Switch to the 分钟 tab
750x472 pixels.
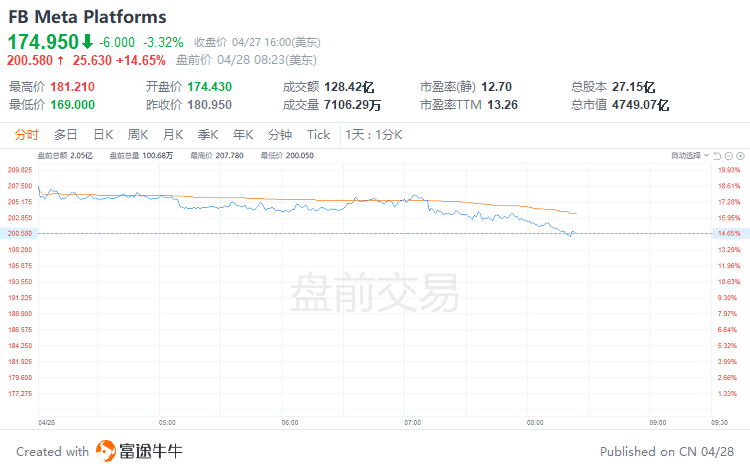click(280, 135)
